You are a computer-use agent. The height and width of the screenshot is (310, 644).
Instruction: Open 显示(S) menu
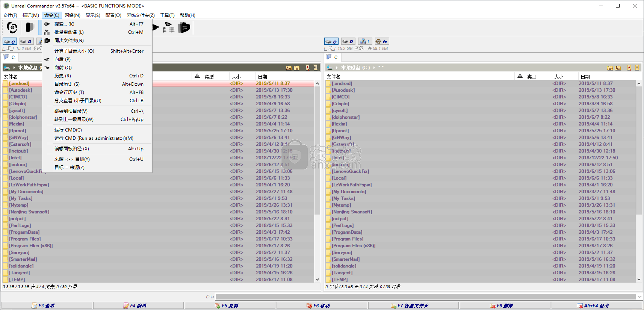point(93,15)
